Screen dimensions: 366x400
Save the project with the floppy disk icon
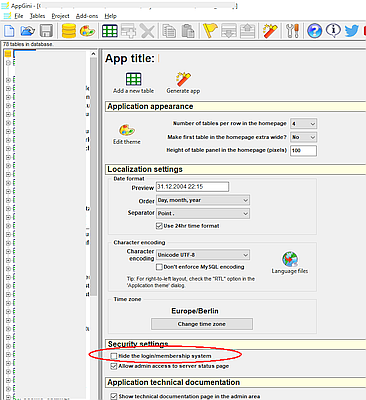(46, 31)
